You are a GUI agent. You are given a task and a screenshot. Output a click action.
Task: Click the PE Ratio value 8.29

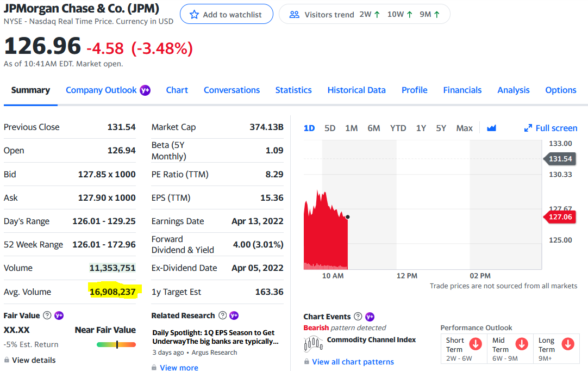tap(274, 174)
